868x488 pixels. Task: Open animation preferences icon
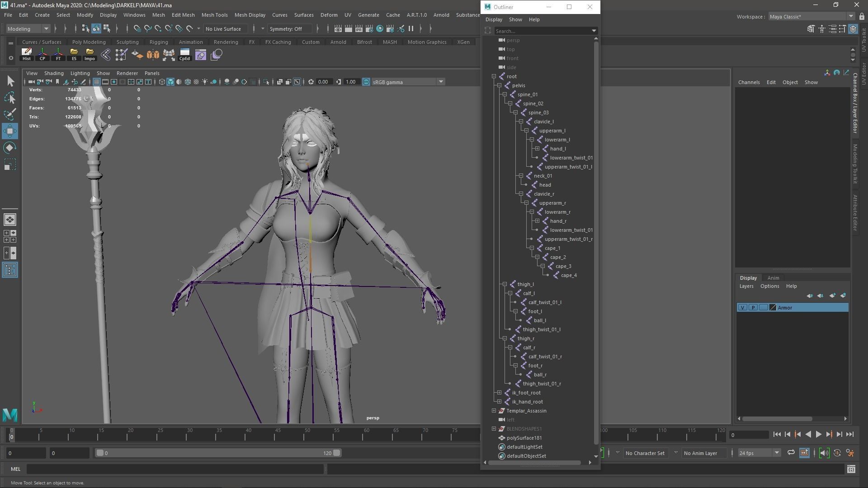point(850,453)
